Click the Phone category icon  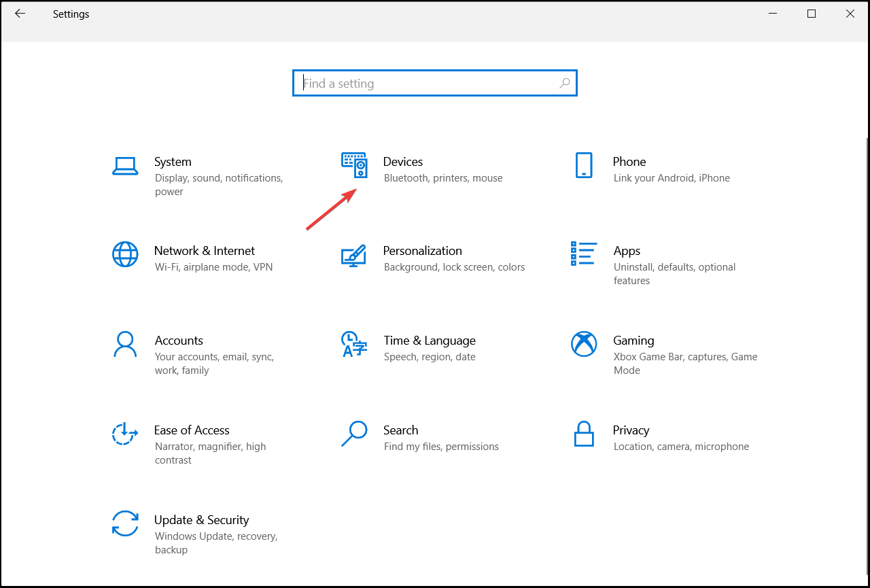tap(584, 165)
